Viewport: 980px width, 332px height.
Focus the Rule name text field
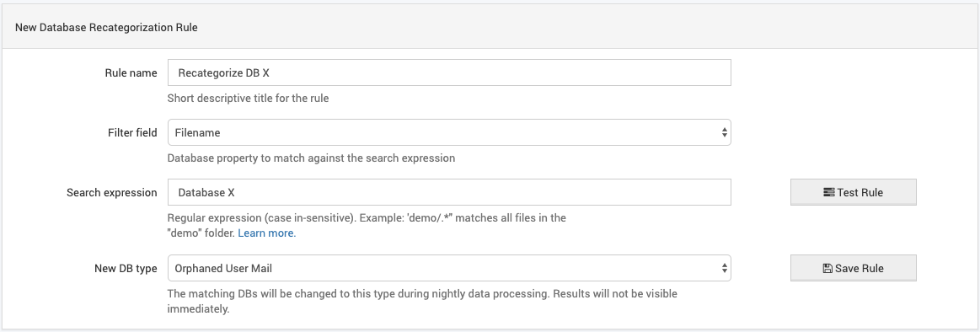click(x=449, y=72)
